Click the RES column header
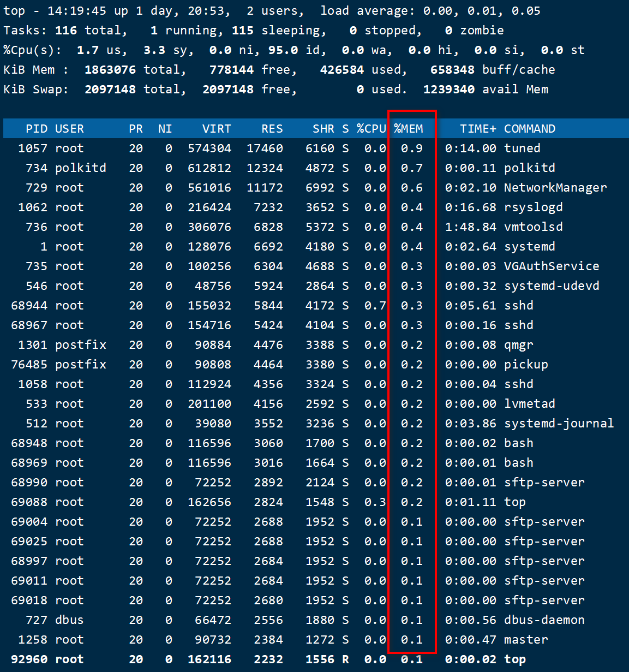629x672 pixels. (x=272, y=128)
